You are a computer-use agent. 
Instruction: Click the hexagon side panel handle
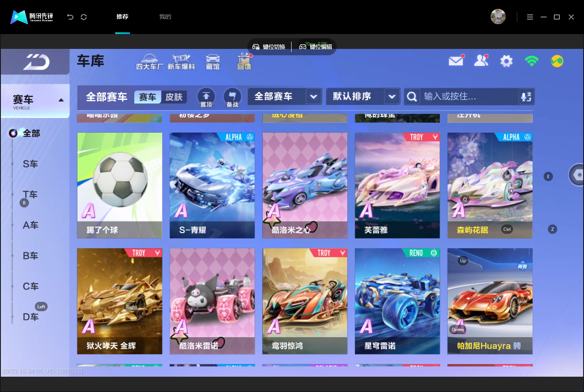point(577,174)
